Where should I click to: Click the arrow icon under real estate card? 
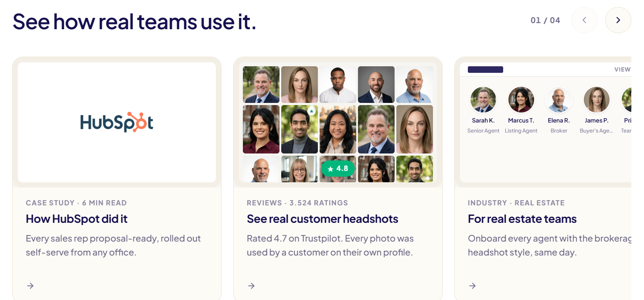(472, 286)
